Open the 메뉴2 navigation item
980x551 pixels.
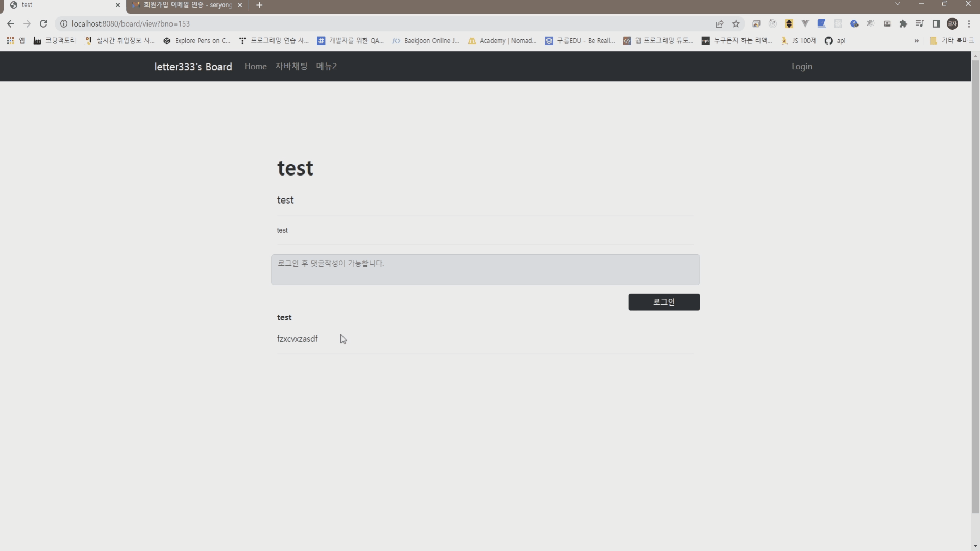[327, 66]
